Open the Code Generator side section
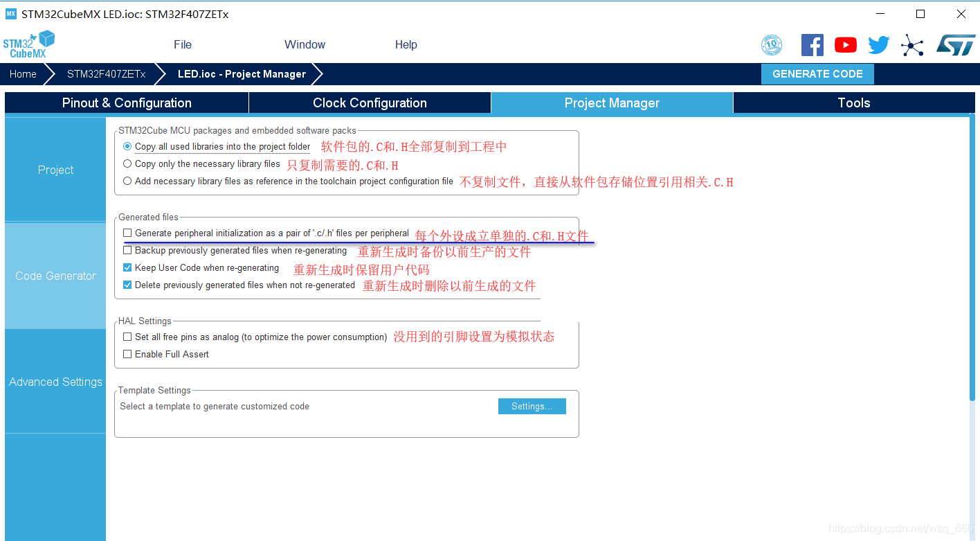This screenshot has width=980, height=541. pyautogui.click(x=55, y=276)
